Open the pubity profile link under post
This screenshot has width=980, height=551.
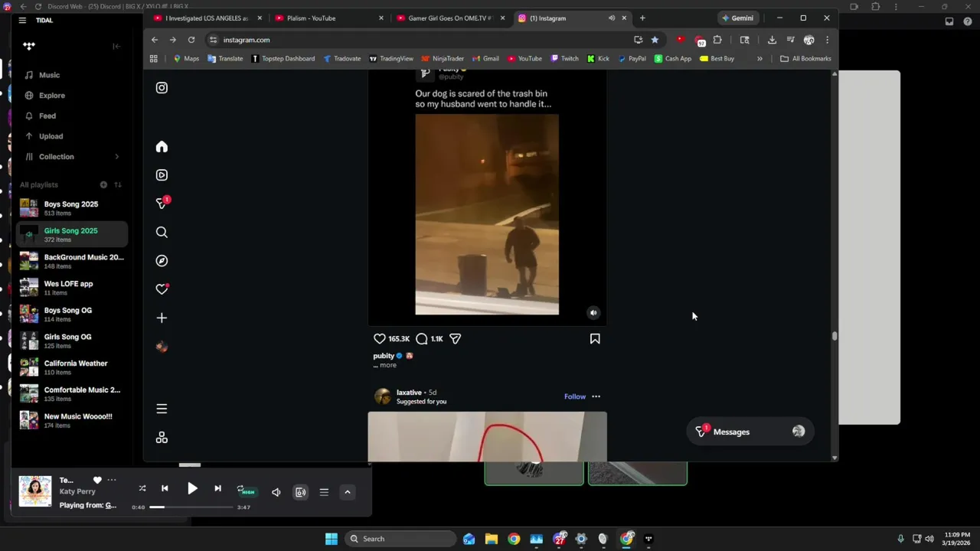384,356
